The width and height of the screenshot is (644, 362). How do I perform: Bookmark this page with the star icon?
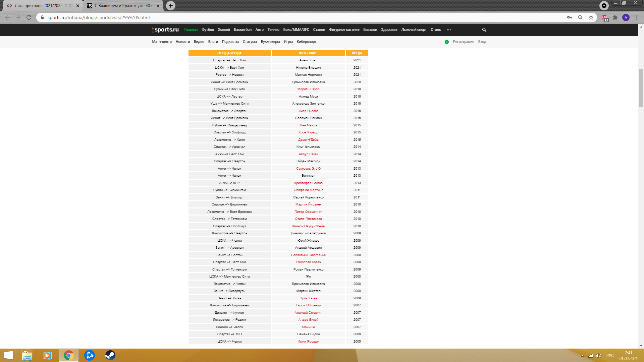point(591,17)
